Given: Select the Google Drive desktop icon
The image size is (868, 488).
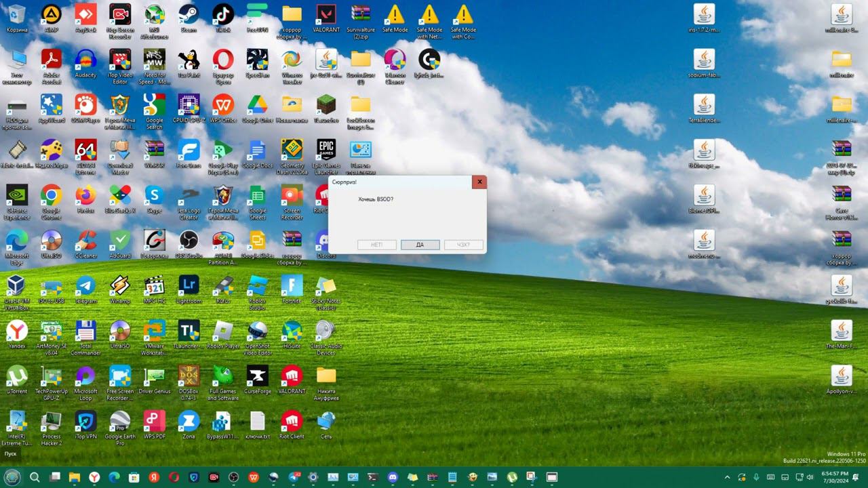Looking at the screenshot, I should coord(258,108).
